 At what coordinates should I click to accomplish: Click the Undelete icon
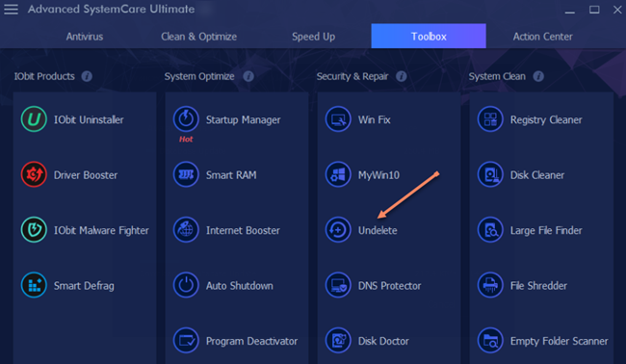[338, 230]
